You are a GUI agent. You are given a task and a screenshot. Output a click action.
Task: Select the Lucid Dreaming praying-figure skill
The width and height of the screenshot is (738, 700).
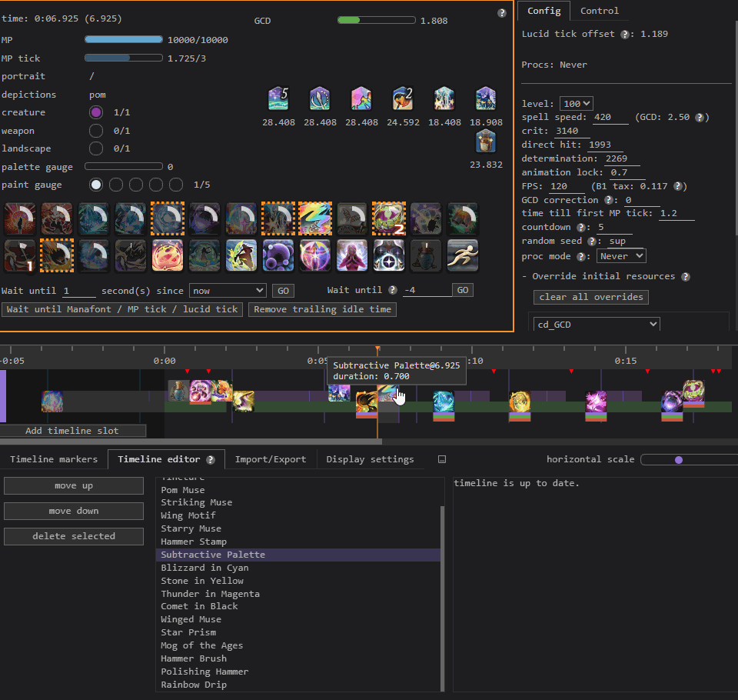351,255
